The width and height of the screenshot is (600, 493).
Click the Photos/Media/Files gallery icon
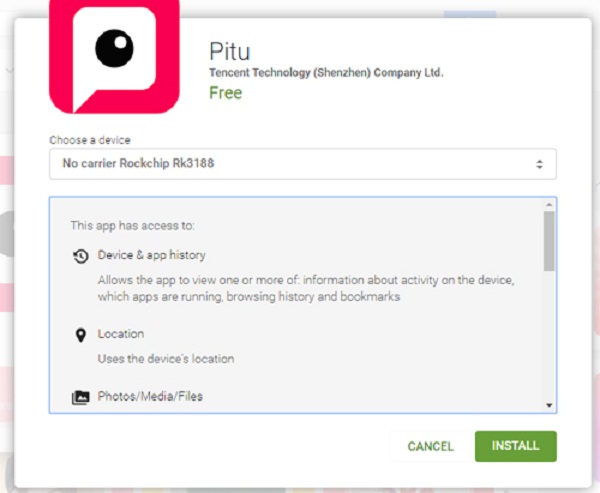tap(81, 398)
